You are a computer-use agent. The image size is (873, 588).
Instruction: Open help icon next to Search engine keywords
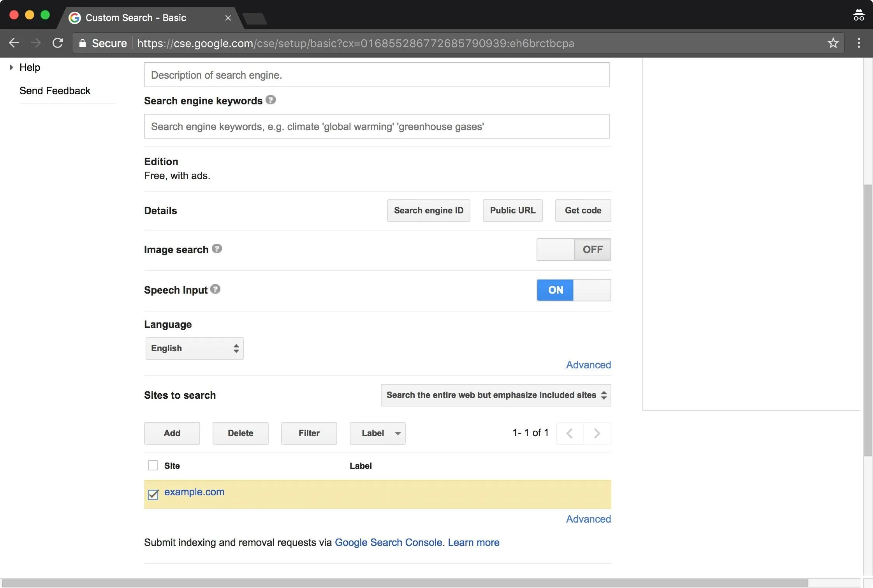[271, 100]
